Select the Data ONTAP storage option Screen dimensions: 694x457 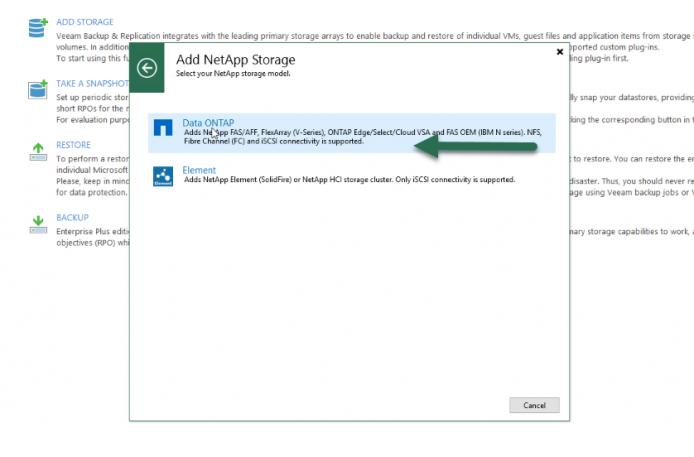[351, 133]
